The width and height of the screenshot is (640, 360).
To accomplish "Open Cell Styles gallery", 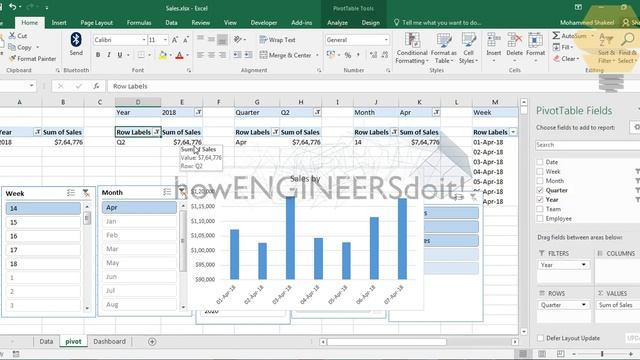I will pyautogui.click(x=468, y=48).
